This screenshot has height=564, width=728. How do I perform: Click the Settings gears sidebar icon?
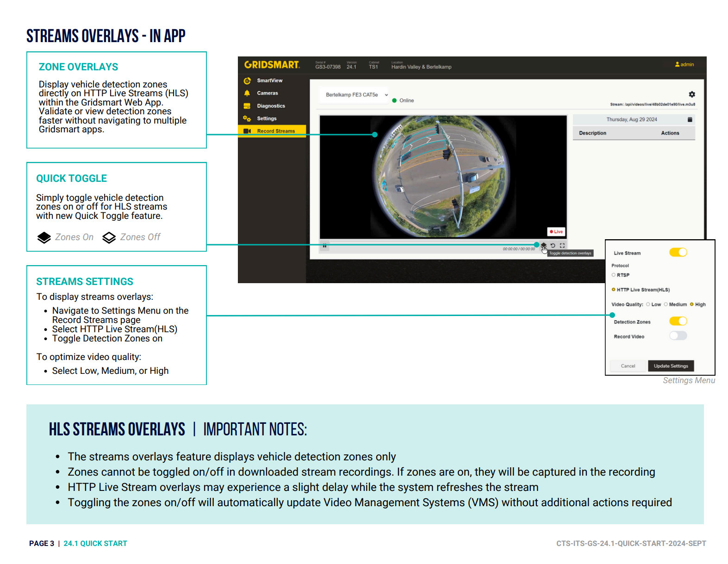247,118
